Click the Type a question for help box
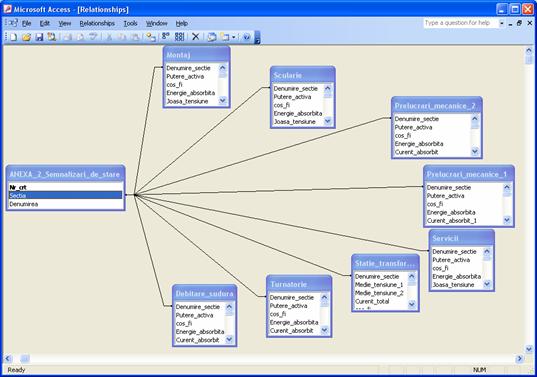The width and height of the screenshot is (537, 377). tap(461, 23)
